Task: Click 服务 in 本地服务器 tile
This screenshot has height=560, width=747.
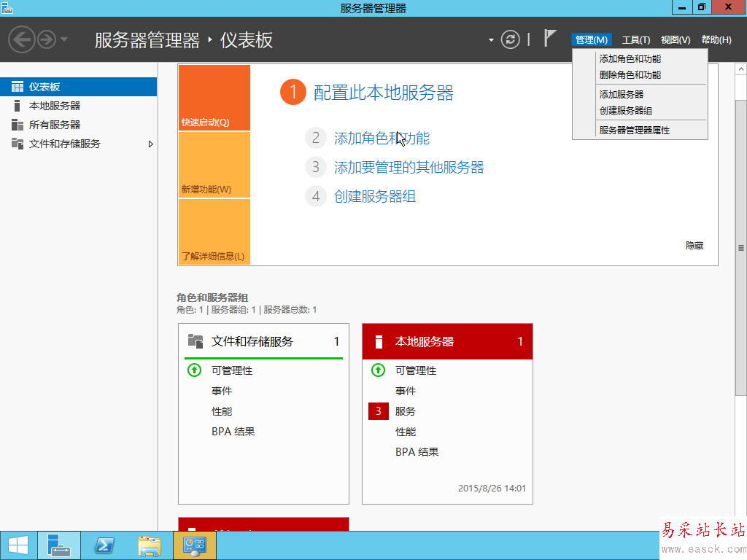Action: [x=406, y=411]
